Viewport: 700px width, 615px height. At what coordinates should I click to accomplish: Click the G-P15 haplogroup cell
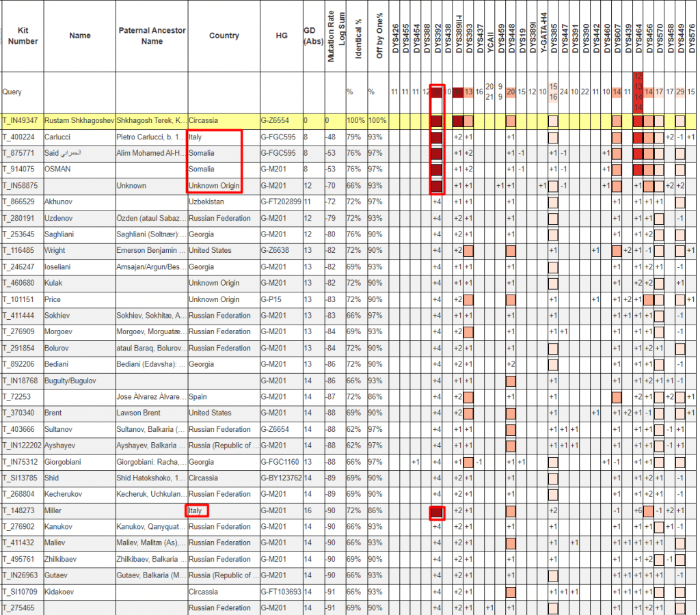coord(272,299)
